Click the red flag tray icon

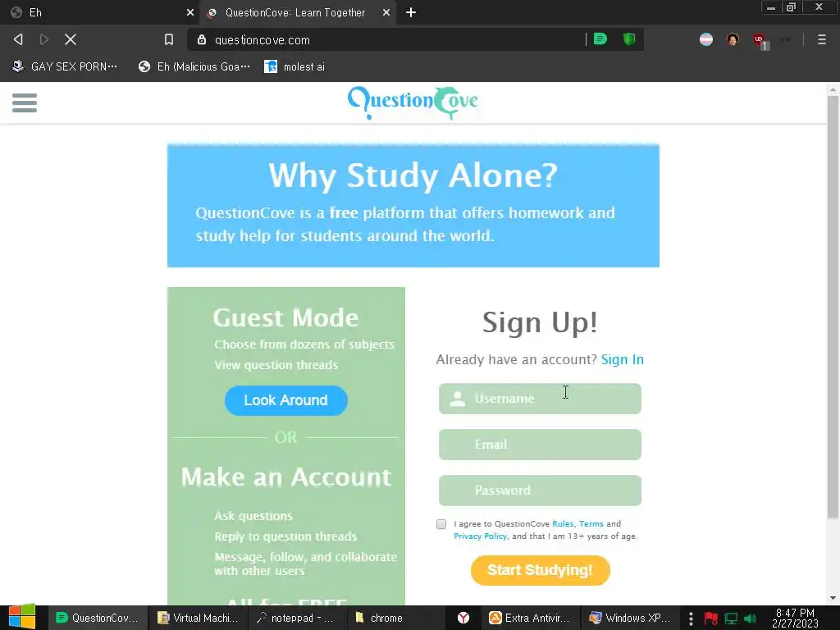[710, 619]
